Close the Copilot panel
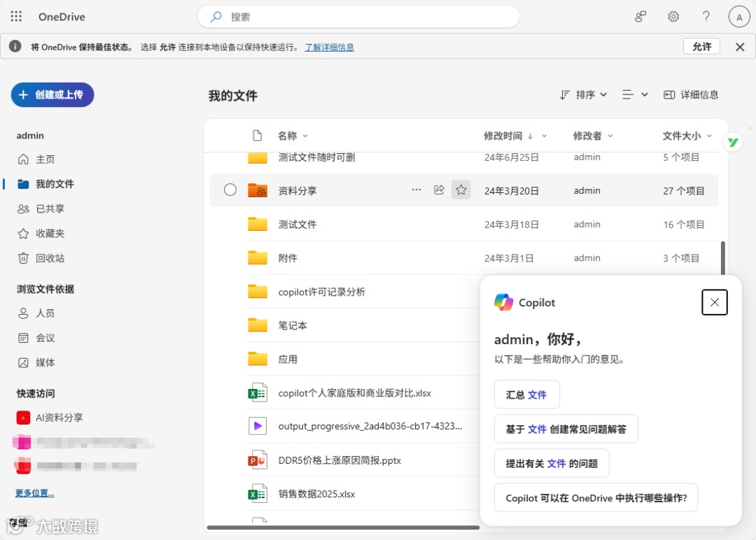This screenshot has width=756, height=540. click(x=715, y=302)
